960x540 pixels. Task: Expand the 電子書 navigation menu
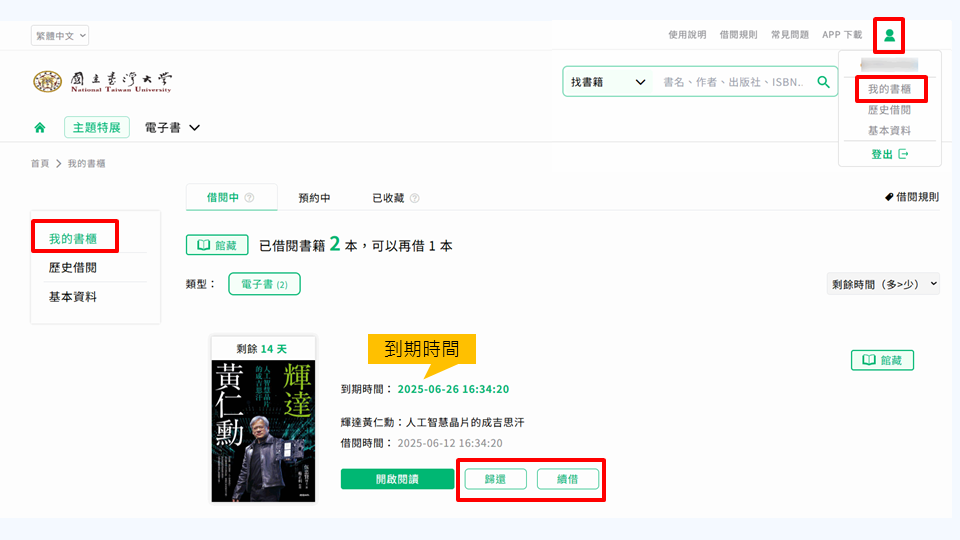[x=172, y=127]
